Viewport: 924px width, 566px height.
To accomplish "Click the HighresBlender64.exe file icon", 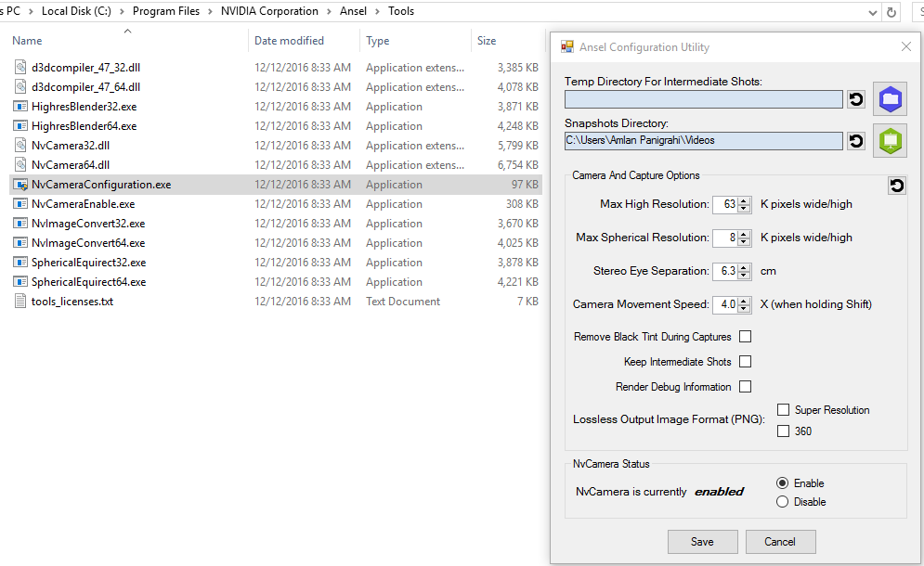I will 20,126.
